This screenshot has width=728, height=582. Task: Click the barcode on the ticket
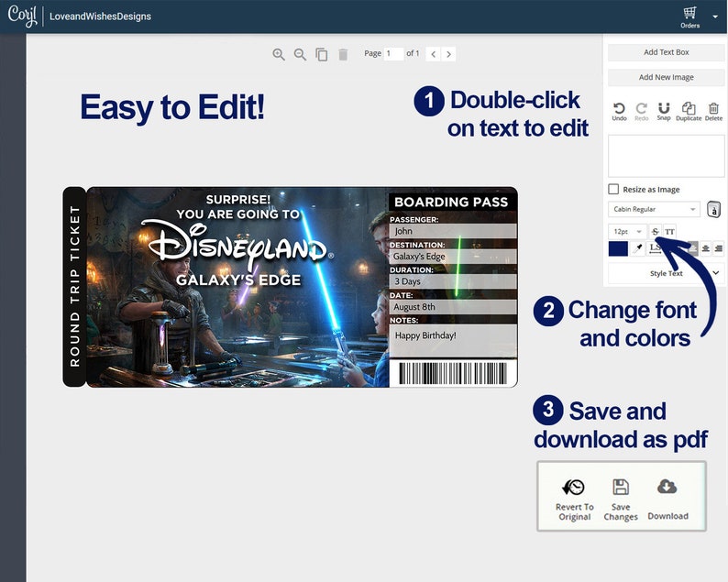click(453, 373)
